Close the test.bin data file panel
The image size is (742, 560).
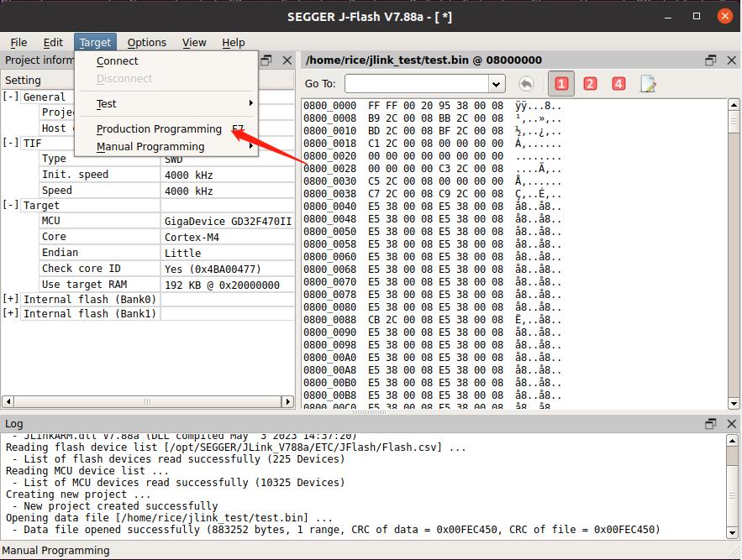(732, 60)
